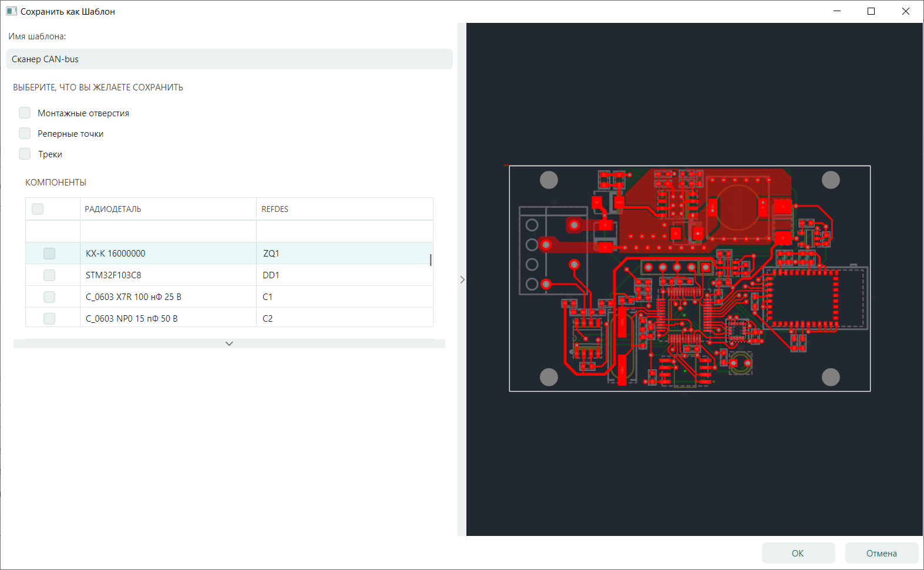Viewport: 924px width, 570px height.
Task: Click the dialog window icon in title bar
Action: click(x=11, y=11)
